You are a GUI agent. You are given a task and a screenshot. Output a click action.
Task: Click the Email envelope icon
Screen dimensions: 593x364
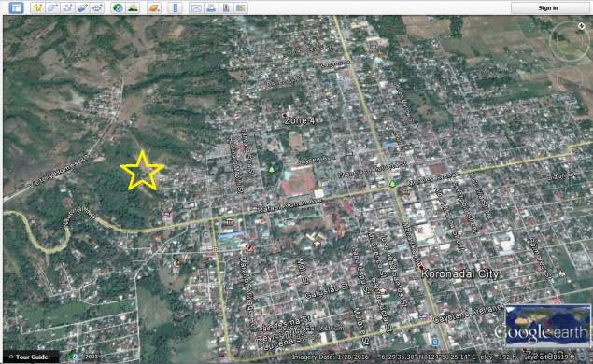(x=196, y=7)
